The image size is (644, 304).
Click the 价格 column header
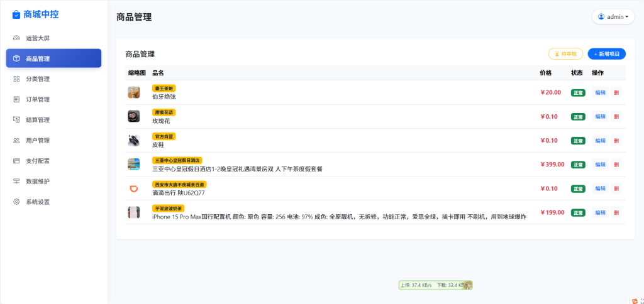(x=546, y=73)
